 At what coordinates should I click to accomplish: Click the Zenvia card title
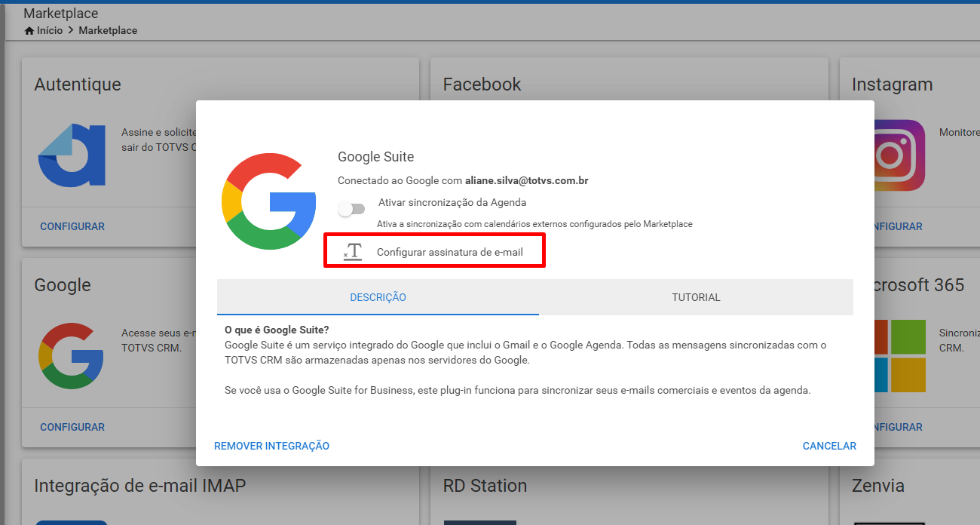878,486
